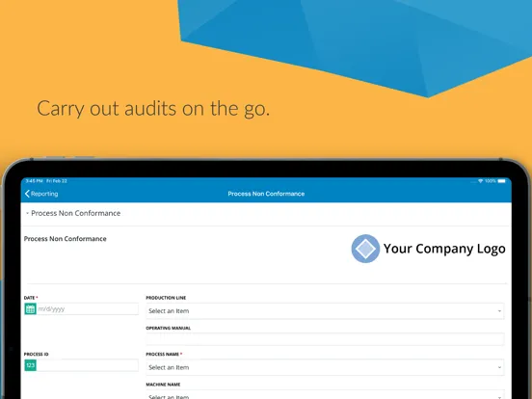Open the Date calendar picker icon
This screenshot has height=399, width=532.
30,309
